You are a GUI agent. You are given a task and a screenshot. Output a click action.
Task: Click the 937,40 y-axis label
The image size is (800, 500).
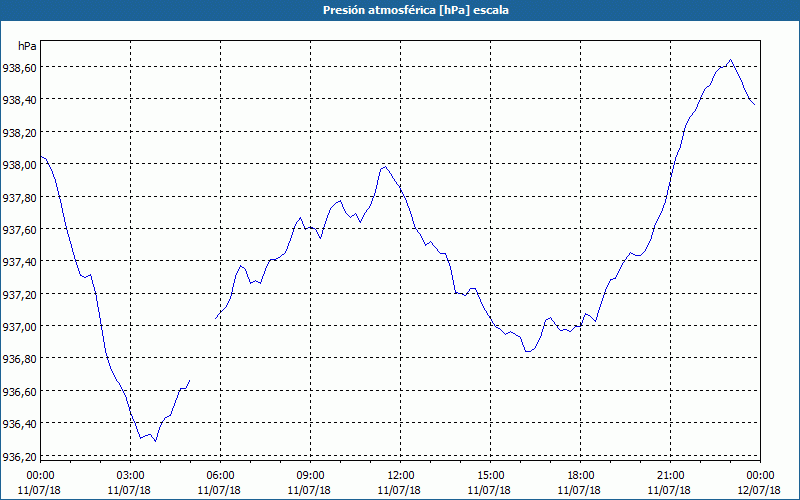(x=19, y=261)
